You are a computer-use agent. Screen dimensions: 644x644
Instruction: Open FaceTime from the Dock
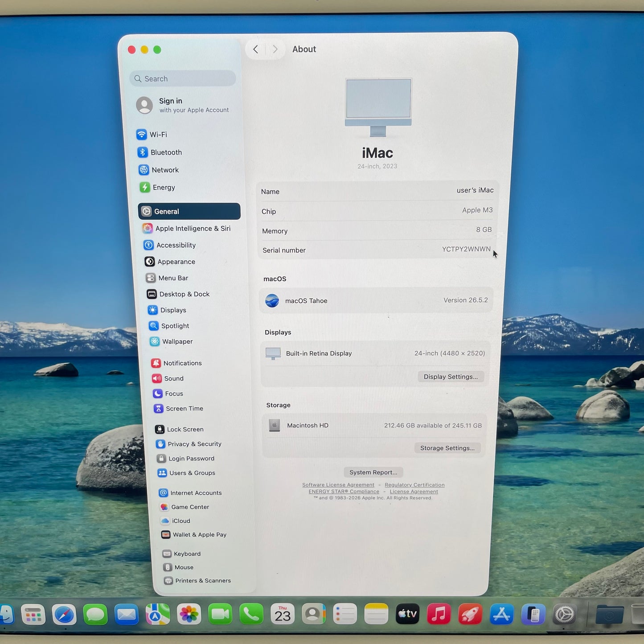(x=220, y=615)
